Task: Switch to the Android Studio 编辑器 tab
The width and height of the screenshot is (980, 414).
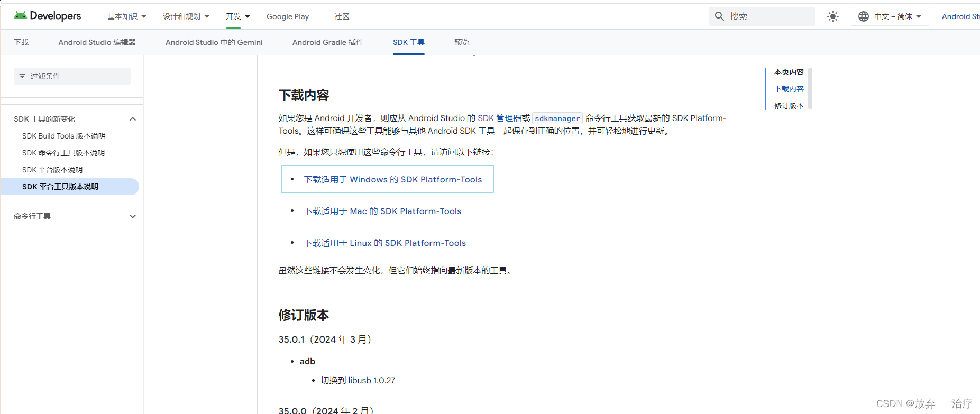Action: [97, 42]
